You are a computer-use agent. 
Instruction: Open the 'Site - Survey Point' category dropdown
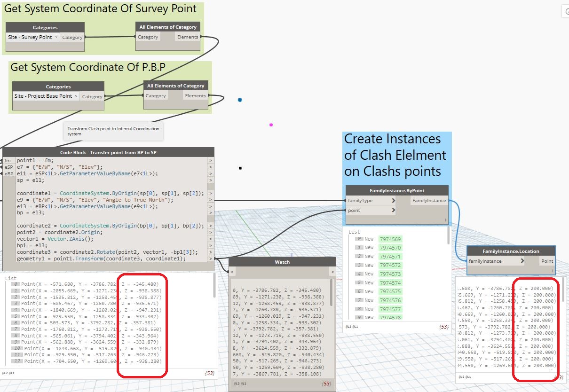tap(33, 37)
